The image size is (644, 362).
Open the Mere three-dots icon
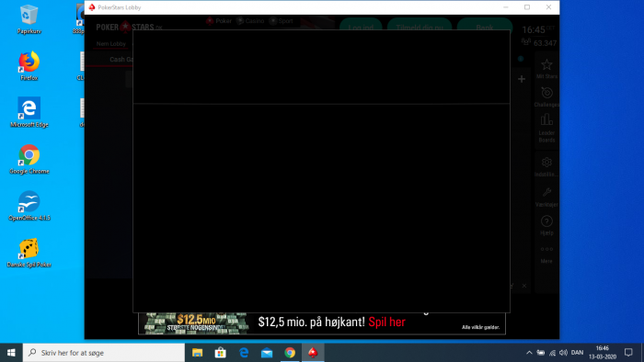pos(546,249)
